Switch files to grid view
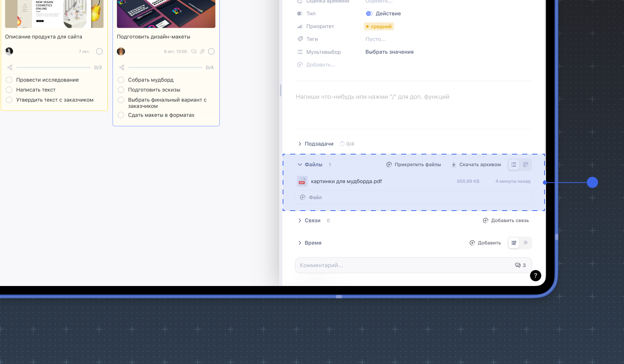The height and width of the screenshot is (364, 624). click(x=526, y=165)
